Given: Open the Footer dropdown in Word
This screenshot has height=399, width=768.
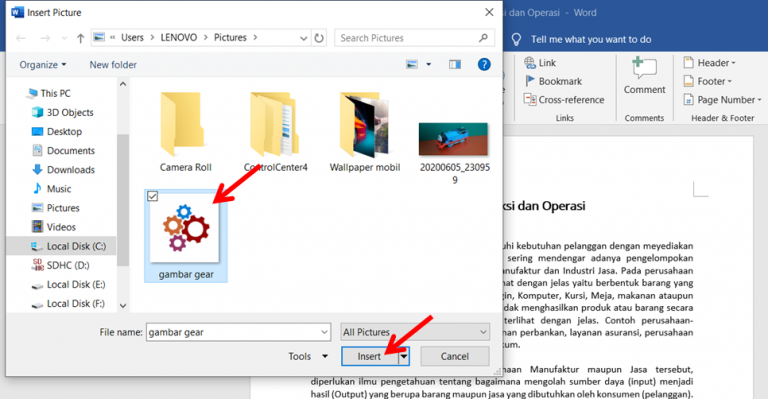Looking at the screenshot, I should coord(708,81).
